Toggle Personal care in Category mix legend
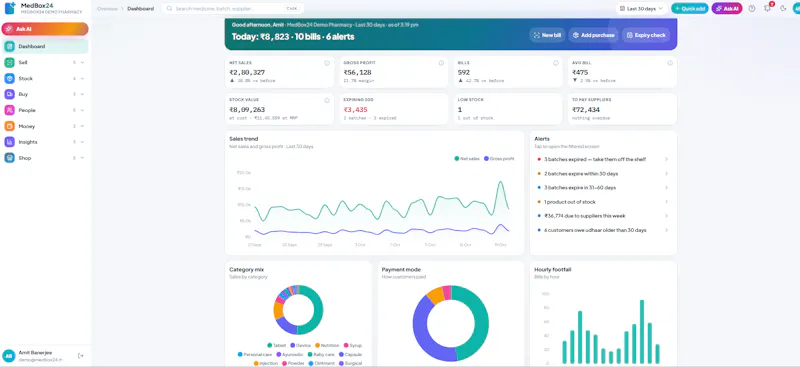Viewport: 800px width, 367px height. tap(255, 354)
